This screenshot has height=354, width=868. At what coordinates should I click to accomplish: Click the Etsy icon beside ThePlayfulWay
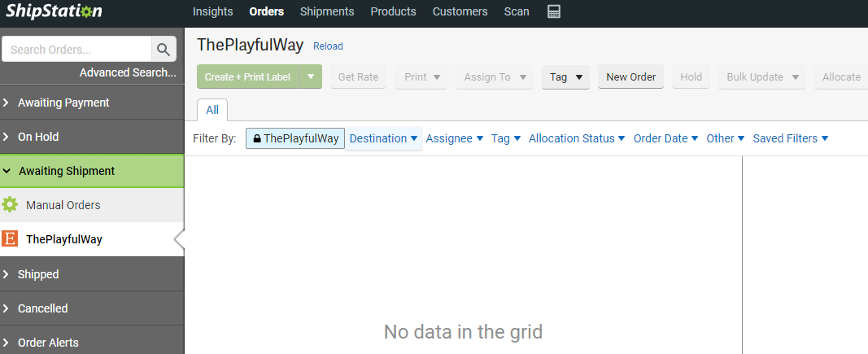(10, 239)
